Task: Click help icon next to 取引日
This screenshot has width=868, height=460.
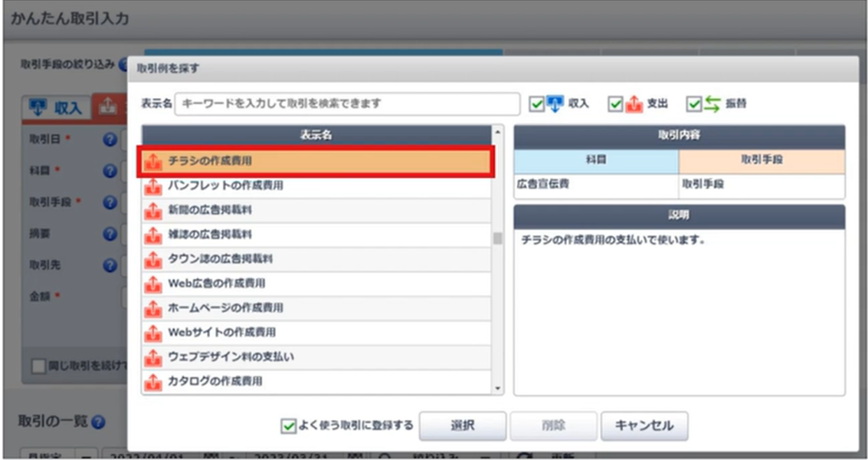Action: (x=109, y=140)
